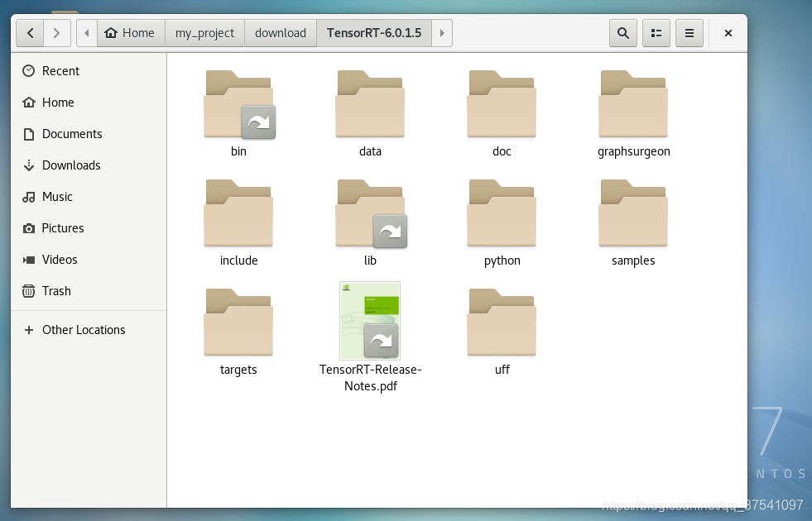Select the bin symlink folder icon

pos(238,104)
